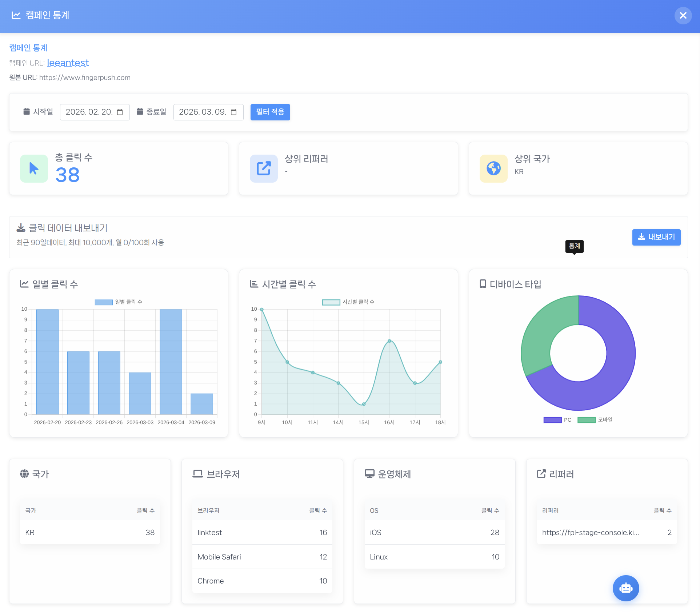Toggle the PC legend in device chart

click(557, 420)
